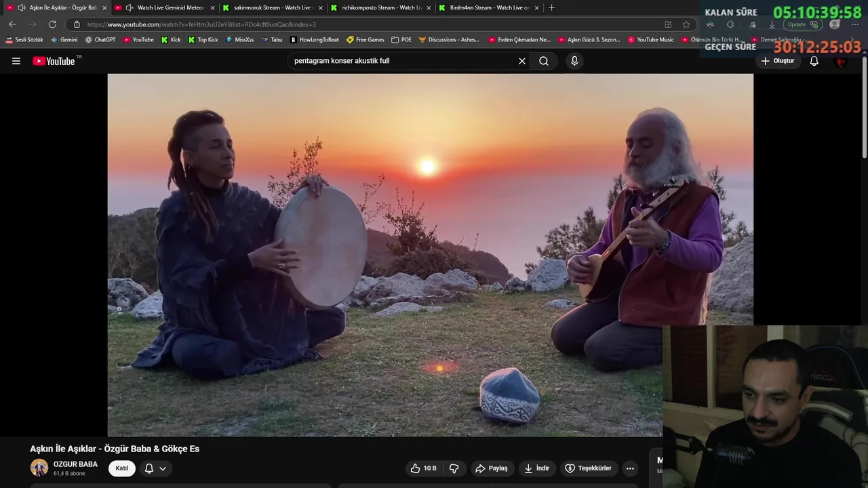
Task: Open a new browser tab
Action: pyautogui.click(x=551, y=7)
